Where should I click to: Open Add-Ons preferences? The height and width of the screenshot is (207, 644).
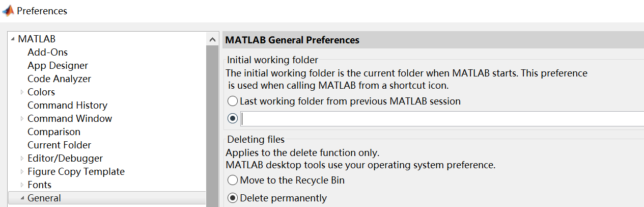click(x=47, y=53)
